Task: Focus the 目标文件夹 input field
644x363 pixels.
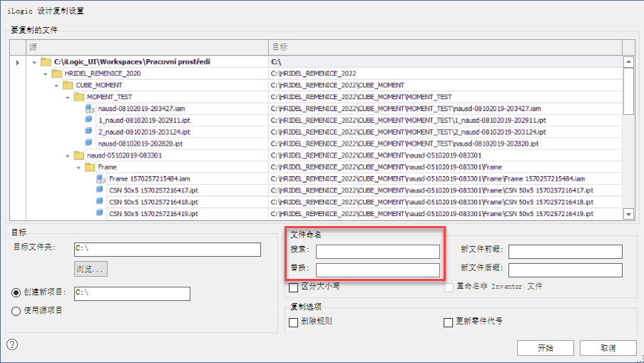Action: [x=168, y=250]
